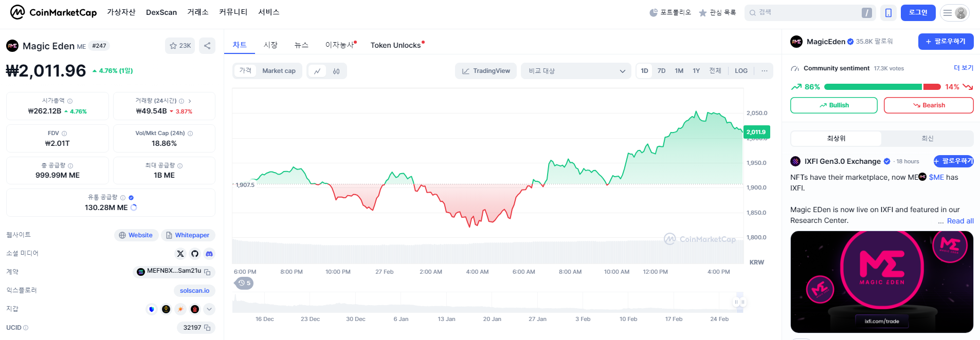Image resolution: width=980 pixels, height=340 pixels.
Task: Open the Whitepaper link
Action: pos(188,235)
